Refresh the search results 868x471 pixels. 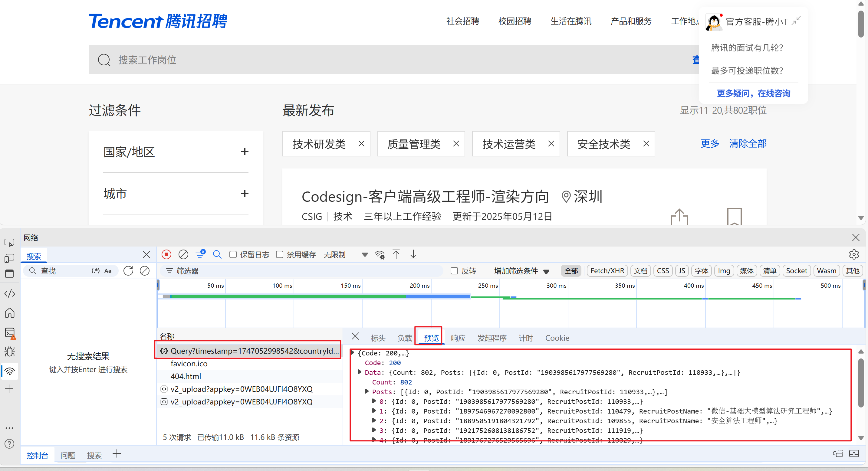click(128, 271)
